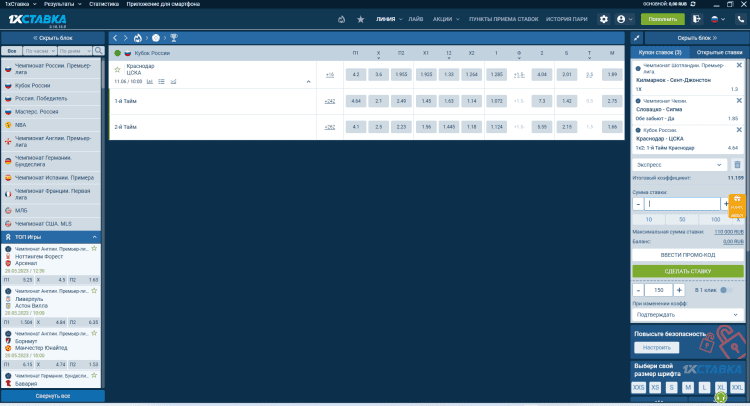
Task: Expand the ЛИНИЯ menu
Action: (389, 19)
